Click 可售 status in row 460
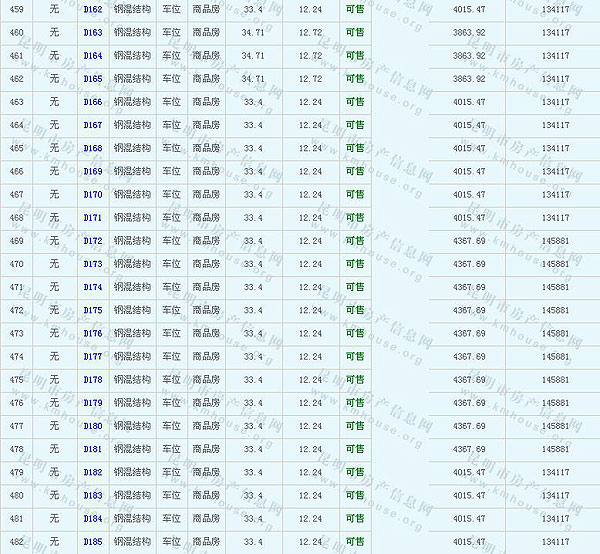This screenshot has height=554, width=600. (x=354, y=32)
